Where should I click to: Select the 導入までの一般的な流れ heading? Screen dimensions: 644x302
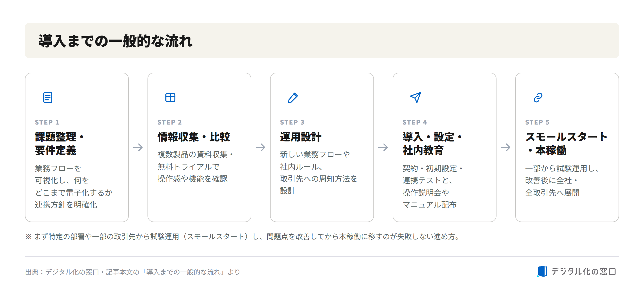116,41
